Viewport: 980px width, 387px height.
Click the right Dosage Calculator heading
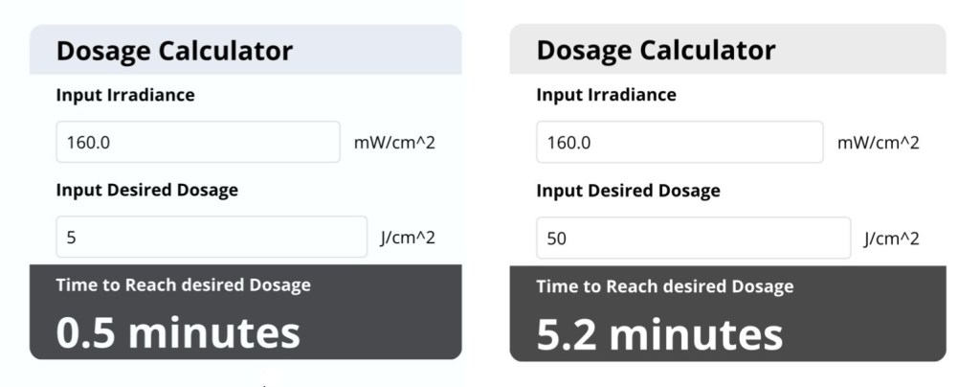tap(656, 50)
